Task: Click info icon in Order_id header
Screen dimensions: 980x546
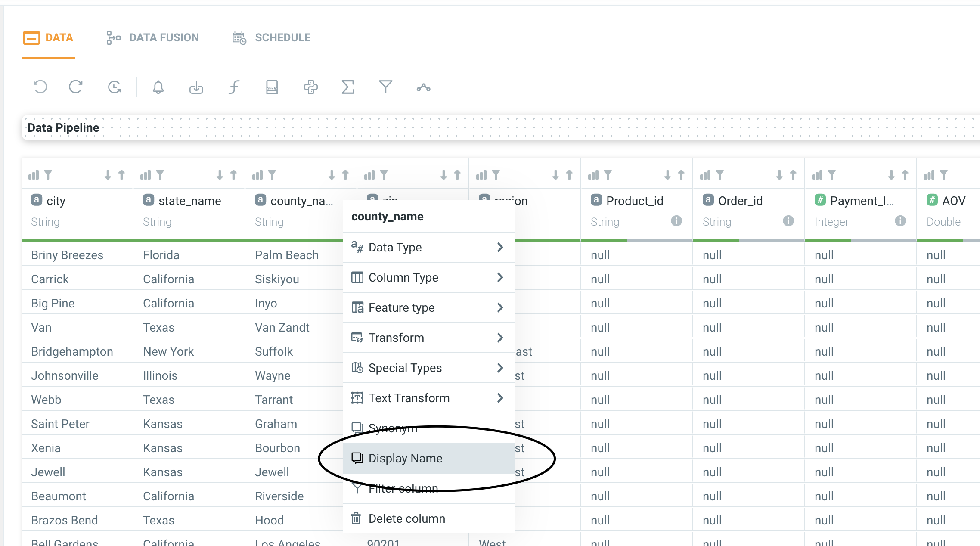Action: point(788,221)
